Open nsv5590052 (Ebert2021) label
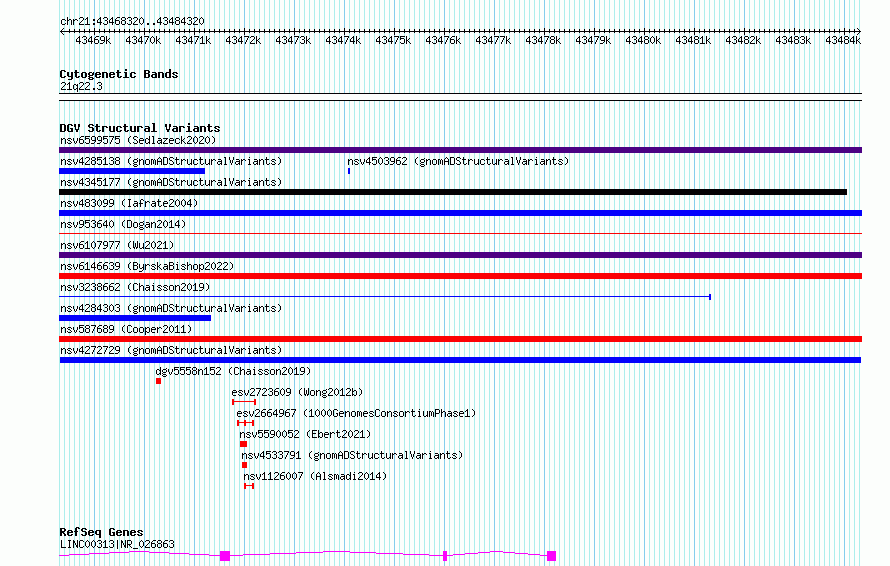The width and height of the screenshot is (890, 566). pos(305,434)
